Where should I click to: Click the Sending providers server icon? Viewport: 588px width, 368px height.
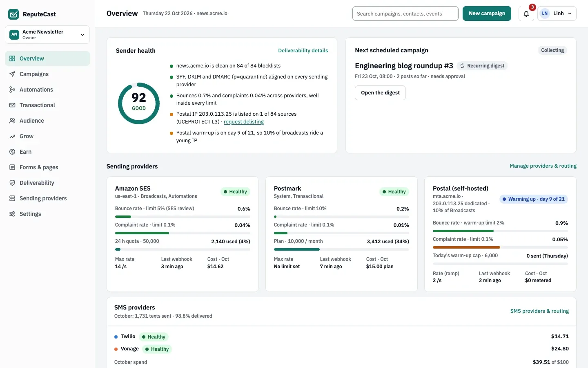pyautogui.click(x=12, y=198)
